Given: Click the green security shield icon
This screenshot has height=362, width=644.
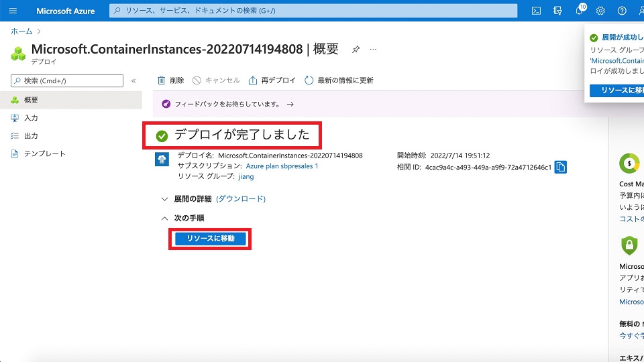Looking at the screenshot, I should (629, 245).
